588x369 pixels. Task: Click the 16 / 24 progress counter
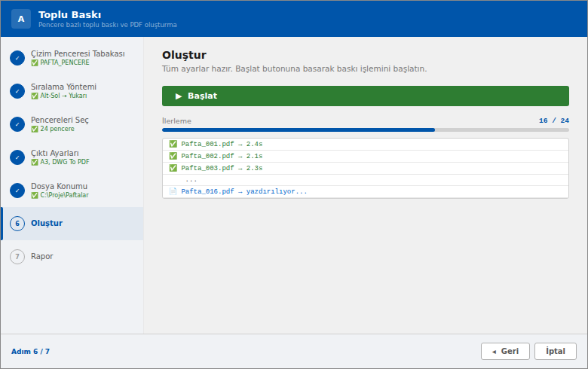(554, 120)
